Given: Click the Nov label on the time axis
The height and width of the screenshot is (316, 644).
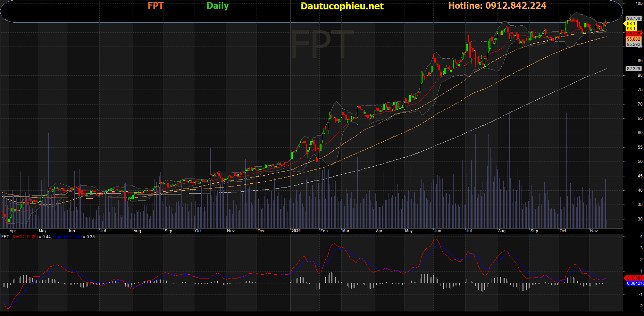Looking at the screenshot, I should coord(594,231).
